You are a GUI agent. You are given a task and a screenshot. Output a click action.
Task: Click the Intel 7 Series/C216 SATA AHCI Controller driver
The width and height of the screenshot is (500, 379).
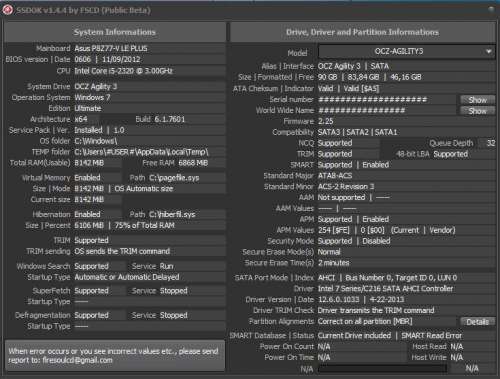point(385,289)
